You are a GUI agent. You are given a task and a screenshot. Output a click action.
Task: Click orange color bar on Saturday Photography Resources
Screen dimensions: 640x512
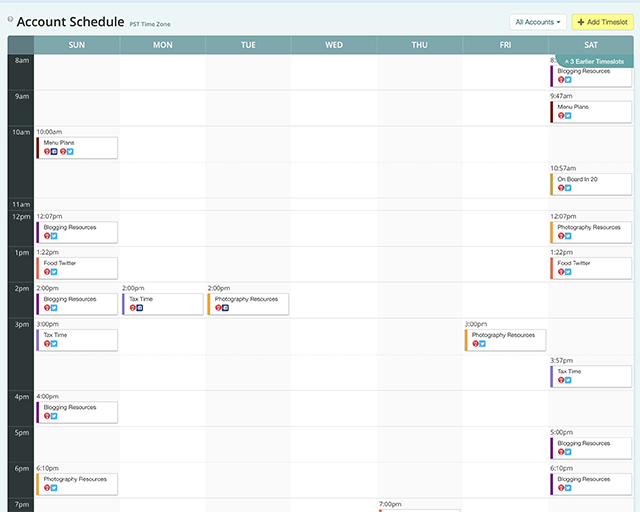point(552,232)
